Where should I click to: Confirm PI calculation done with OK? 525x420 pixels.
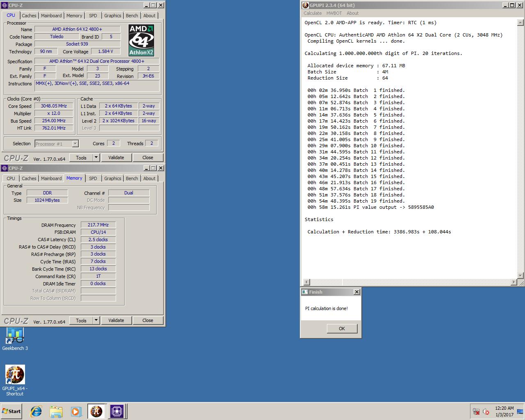[x=342, y=329]
